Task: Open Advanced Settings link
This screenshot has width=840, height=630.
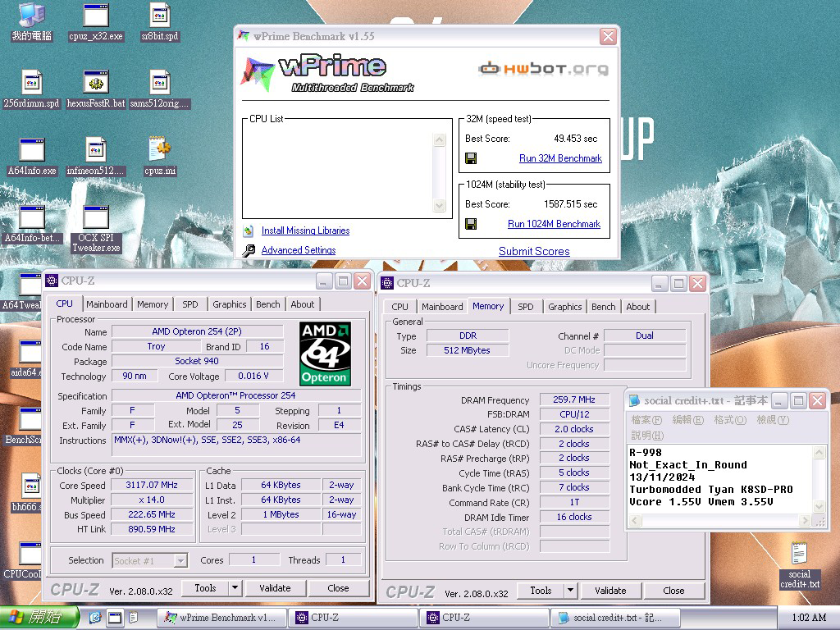Action: [299, 250]
